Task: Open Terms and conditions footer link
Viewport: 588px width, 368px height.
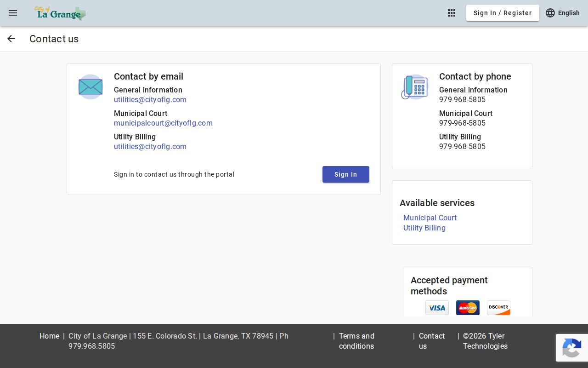Action: (356, 341)
